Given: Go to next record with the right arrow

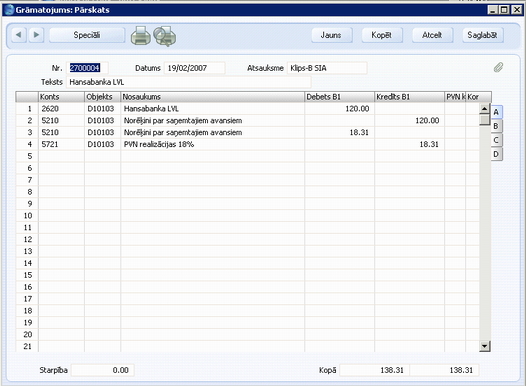Looking at the screenshot, I should [36, 35].
